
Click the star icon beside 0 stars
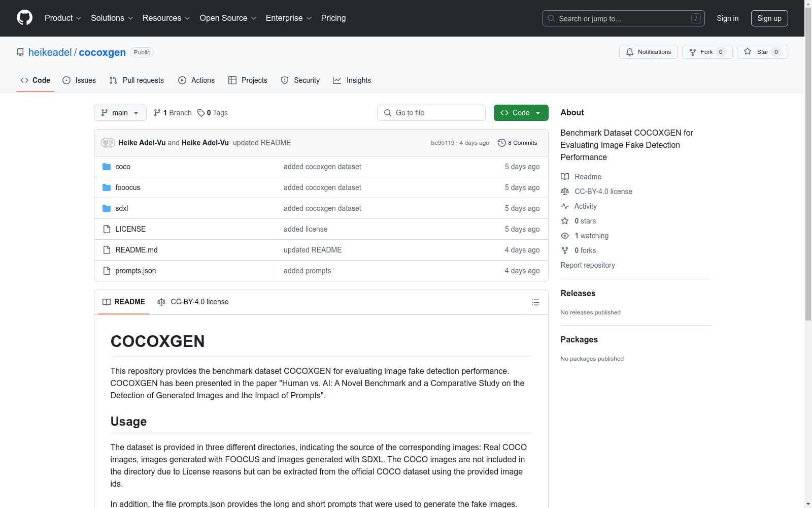[565, 221]
